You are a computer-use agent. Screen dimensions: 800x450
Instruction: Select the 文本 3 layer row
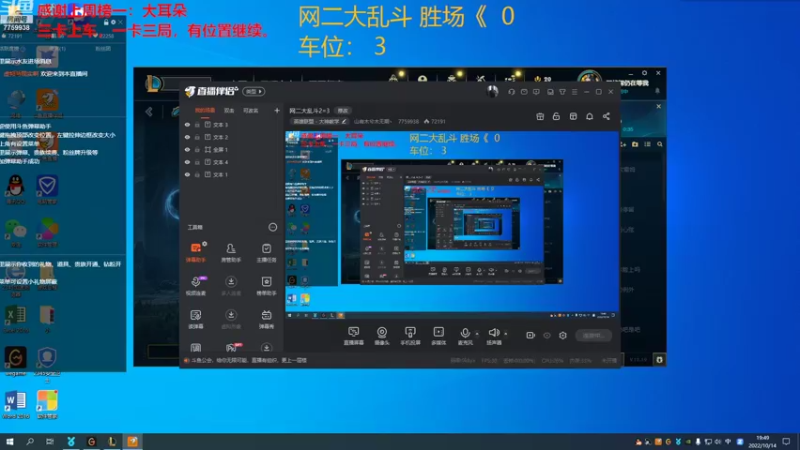(x=232, y=124)
